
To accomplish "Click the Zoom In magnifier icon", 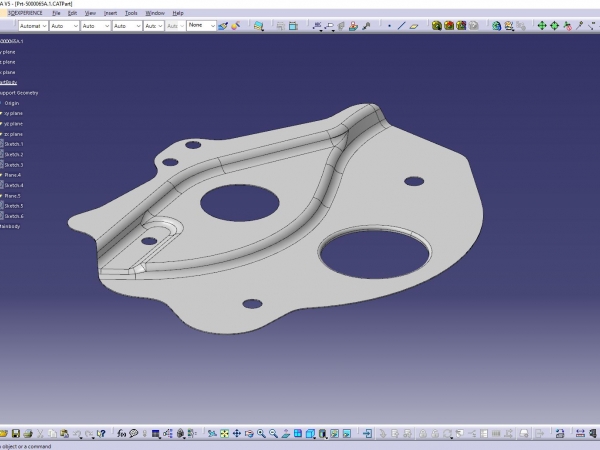I will (x=261, y=434).
